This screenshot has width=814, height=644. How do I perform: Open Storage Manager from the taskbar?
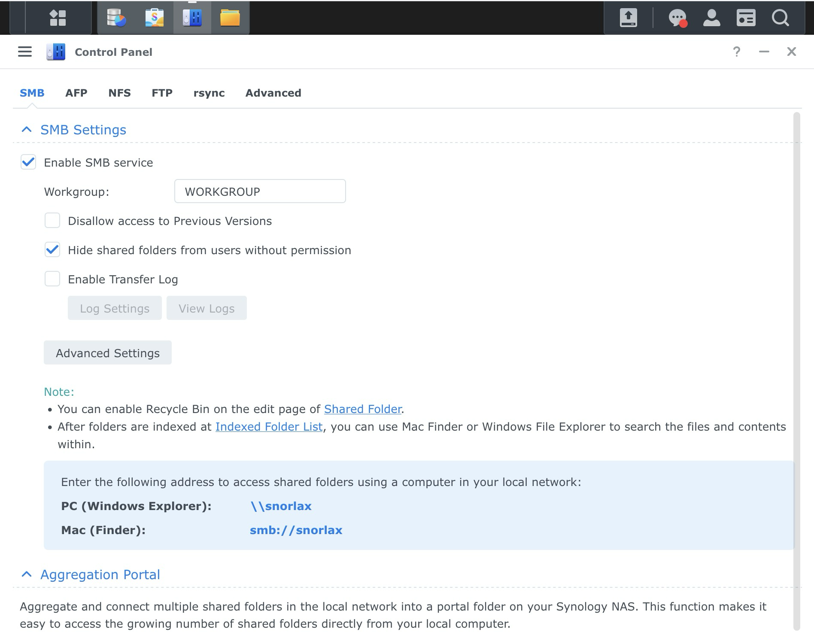pyautogui.click(x=116, y=18)
